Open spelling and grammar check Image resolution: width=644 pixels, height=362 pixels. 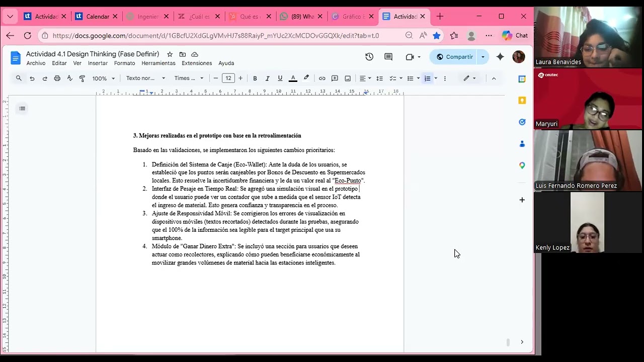[x=69, y=78]
